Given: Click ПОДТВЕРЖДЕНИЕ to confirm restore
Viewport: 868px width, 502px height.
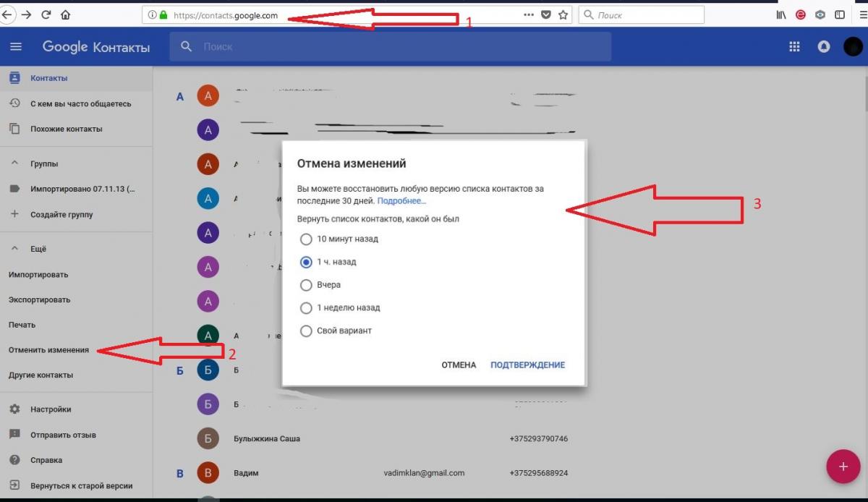Looking at the screenshot, I should pos(527,365).
